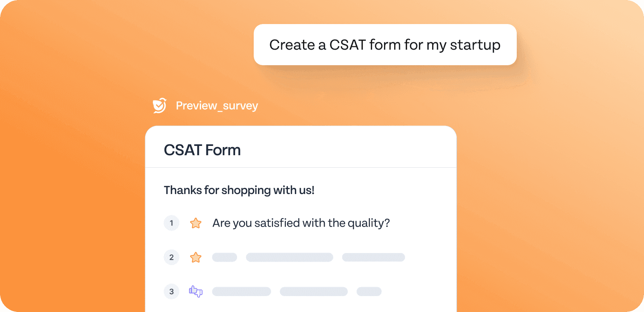Click 'Thanks for shopping with us!' heading

pos(239,190)
